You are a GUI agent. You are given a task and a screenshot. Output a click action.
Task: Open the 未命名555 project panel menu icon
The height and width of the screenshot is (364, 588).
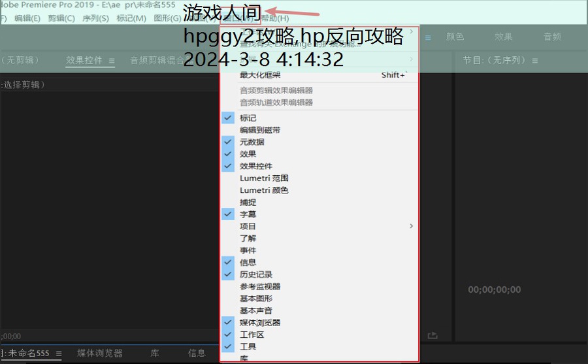(x=59, y=354)
